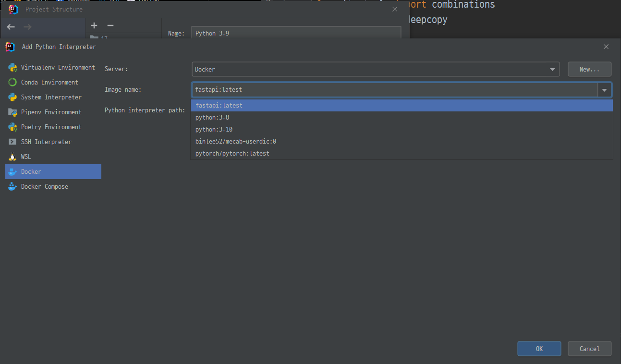621x364 pixels.
Task: Click the Pipenv Environment icon
Action: coord(12,112)
